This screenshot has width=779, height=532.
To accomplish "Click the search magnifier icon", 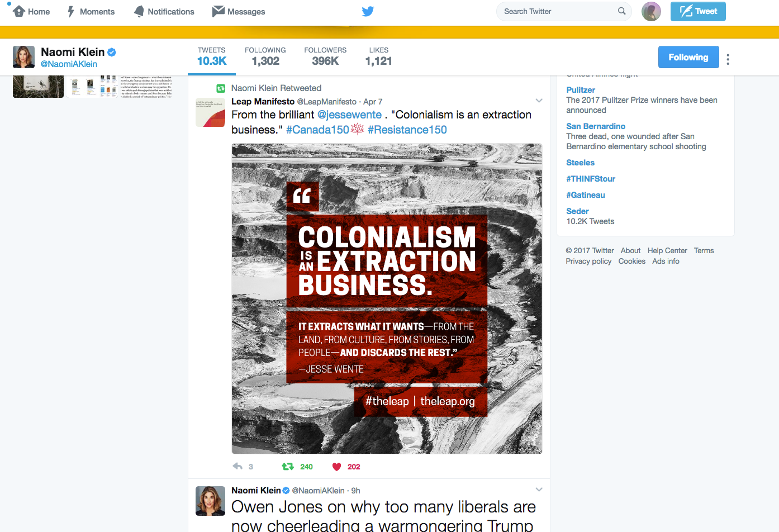I will [621, 11].
